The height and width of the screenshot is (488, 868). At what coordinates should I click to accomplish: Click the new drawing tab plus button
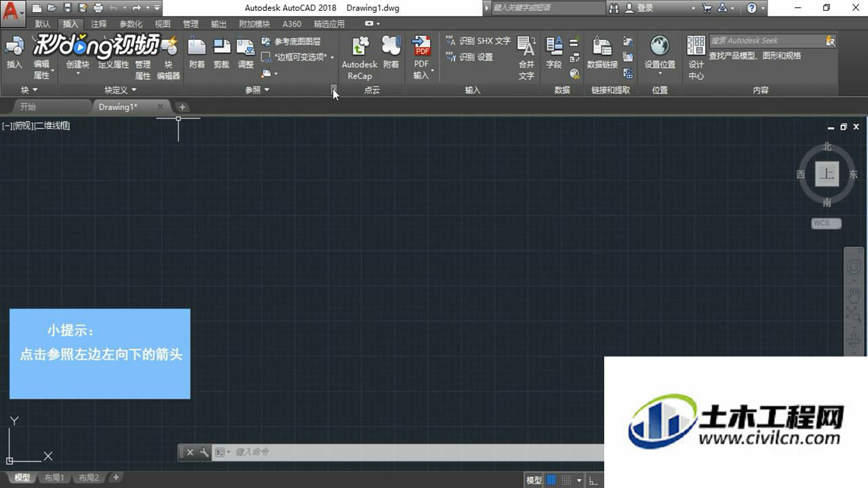(x=182, y=107)
